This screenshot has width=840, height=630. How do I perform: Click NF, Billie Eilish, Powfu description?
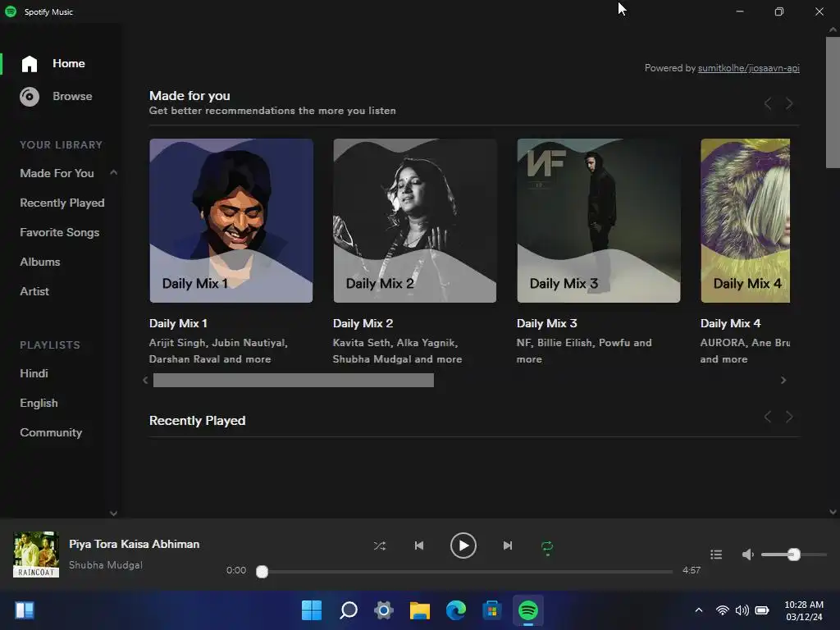tap(584, 351)
